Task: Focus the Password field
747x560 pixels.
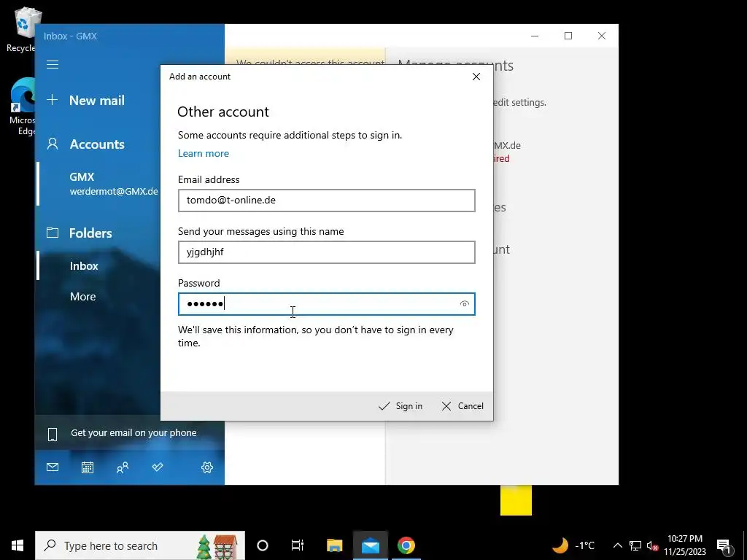Action: click(326, 304)
